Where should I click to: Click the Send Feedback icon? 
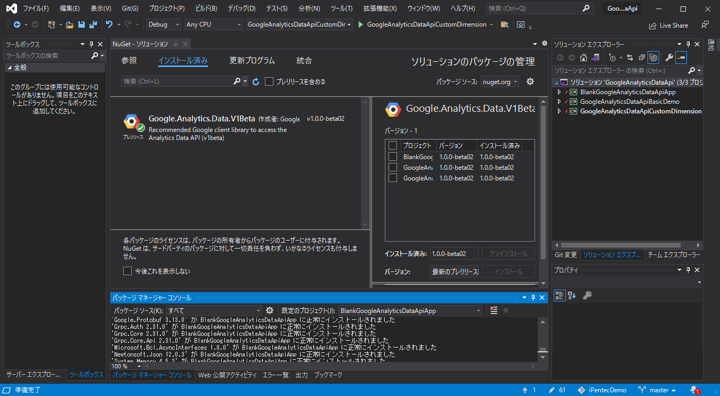tap(705, 25)
